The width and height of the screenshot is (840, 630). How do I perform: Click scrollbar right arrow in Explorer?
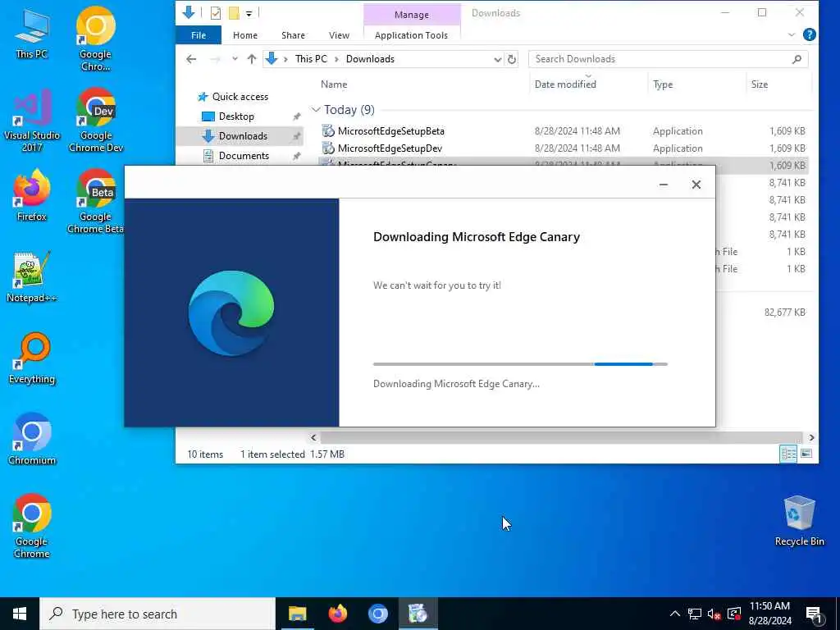[x=811, y=438]
